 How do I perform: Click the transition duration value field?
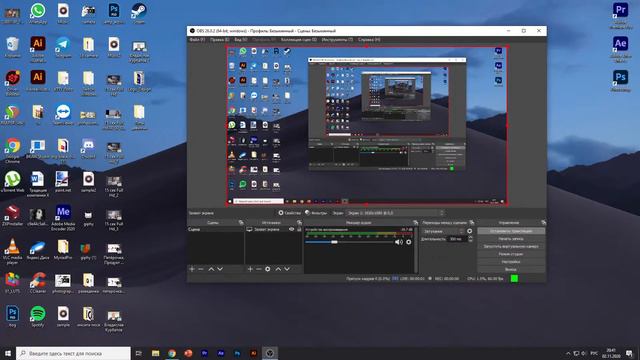click(457, 239)
